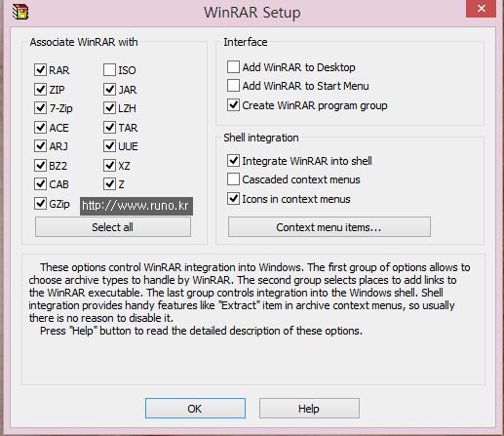Viewport: 504px width, 436px height.
Task: Toggle the BZ2 checkbox
Action: (x=40, y=166)
